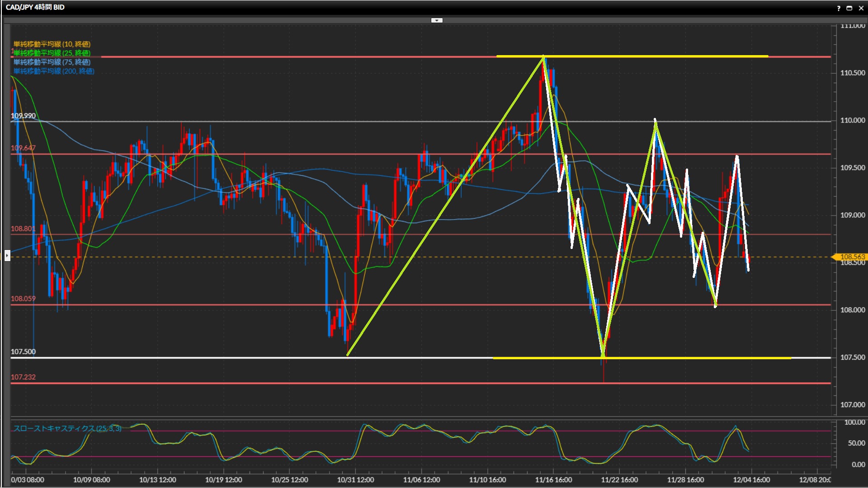Viewport: 868px width, 488px height.
Task: Click the 107.232 red line label
Action: pos(23,377)
